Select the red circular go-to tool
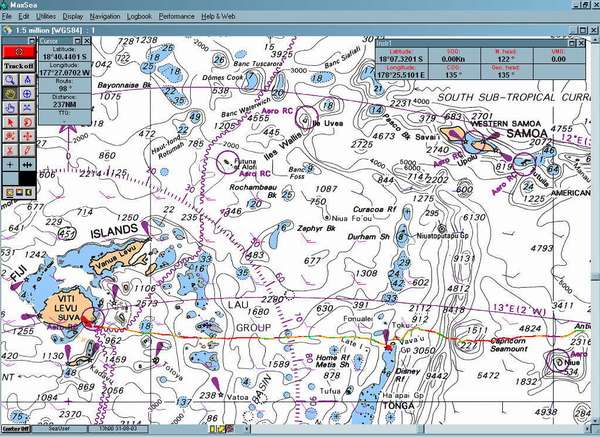Screen dimensions: 600x437 coord(27,122)
